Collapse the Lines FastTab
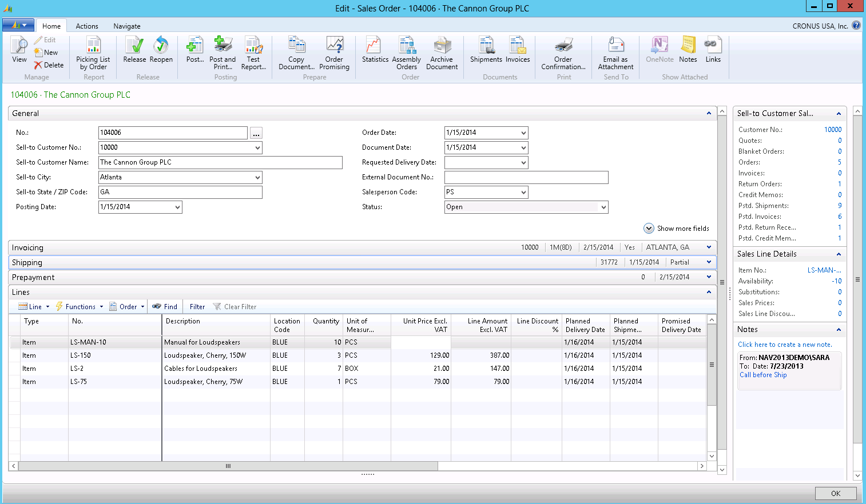 [709, 292]
